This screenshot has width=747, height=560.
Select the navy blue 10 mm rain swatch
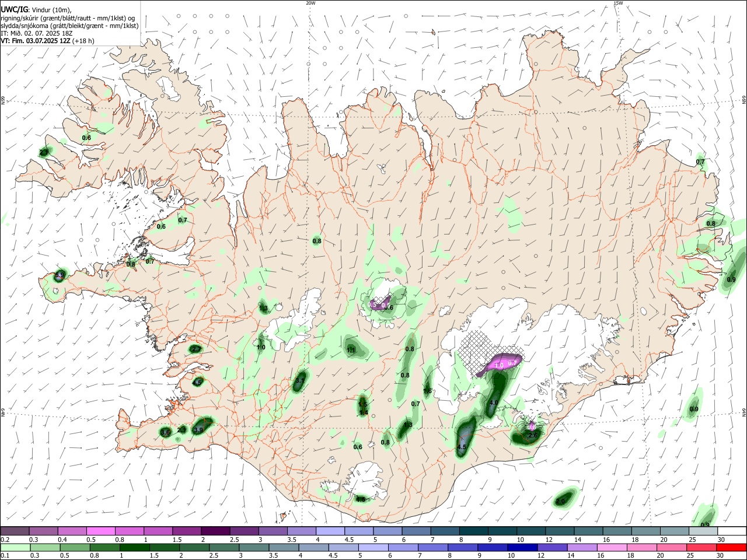pyautogui.click(x=521, y=547)
